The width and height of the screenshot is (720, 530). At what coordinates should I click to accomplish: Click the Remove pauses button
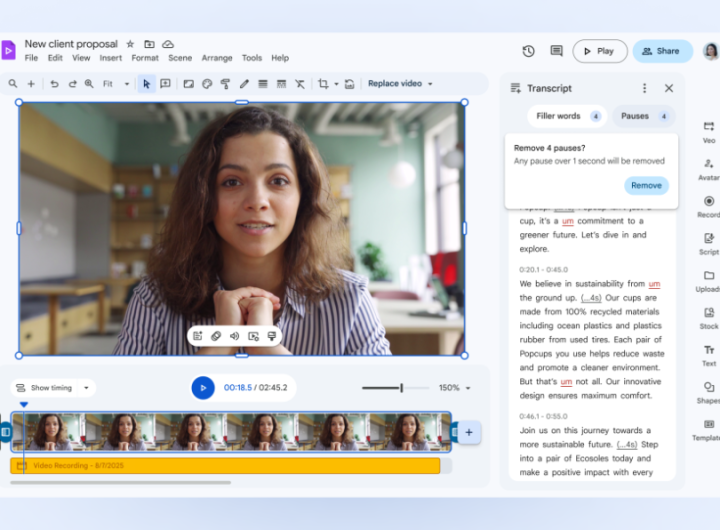[646, 185]
